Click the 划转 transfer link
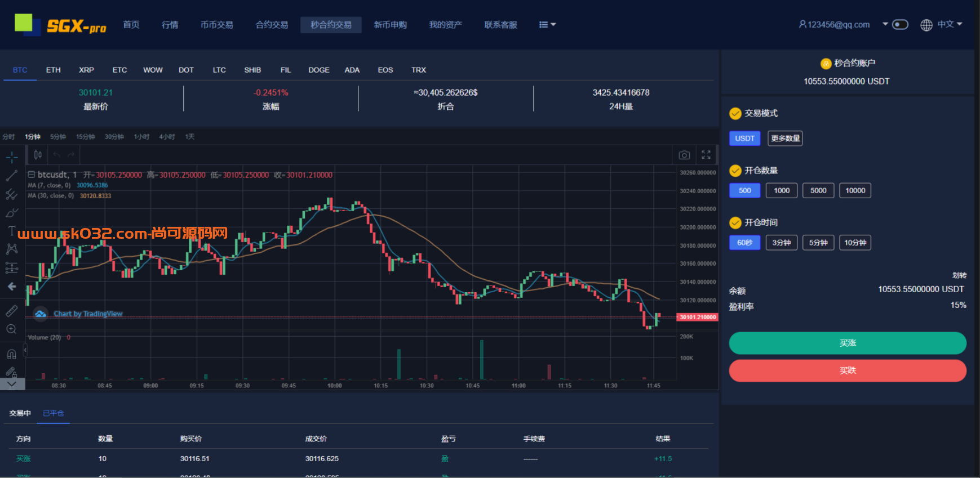Screen dimensions: 980x478 (x=959, y=275)
